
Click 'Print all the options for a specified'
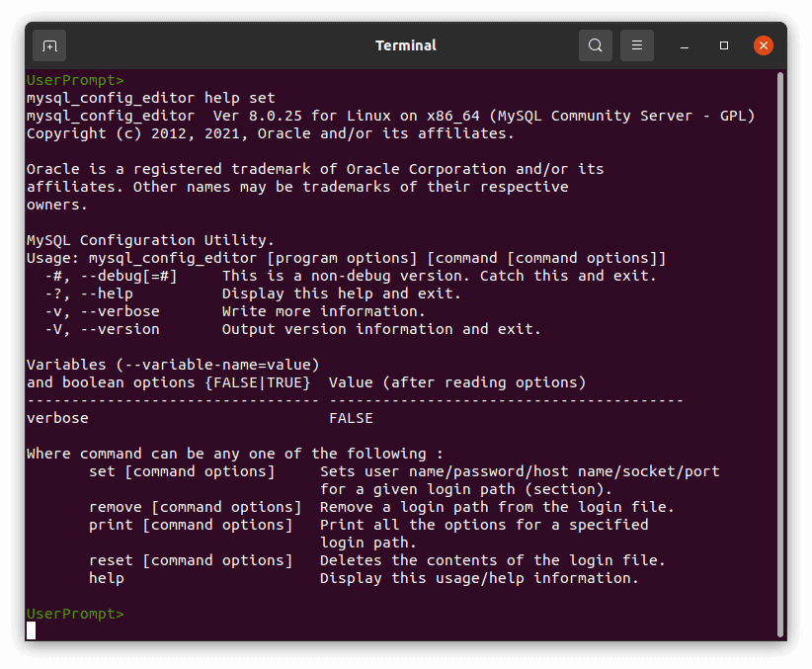click(484, 525)
